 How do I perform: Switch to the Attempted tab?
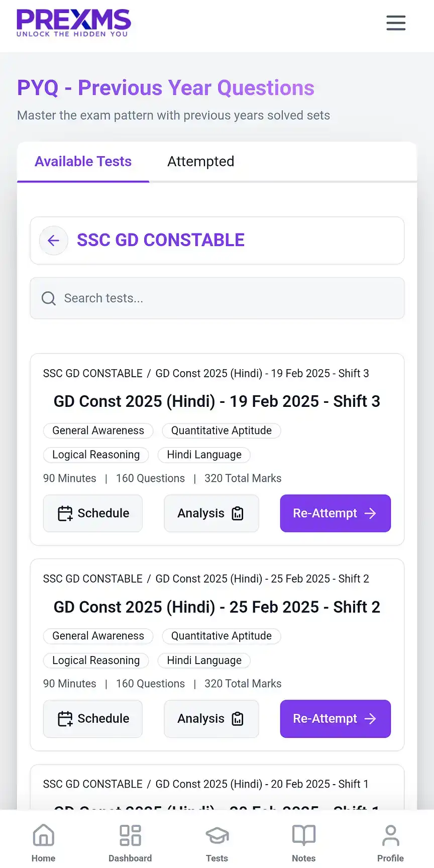(x=200, y=161)
